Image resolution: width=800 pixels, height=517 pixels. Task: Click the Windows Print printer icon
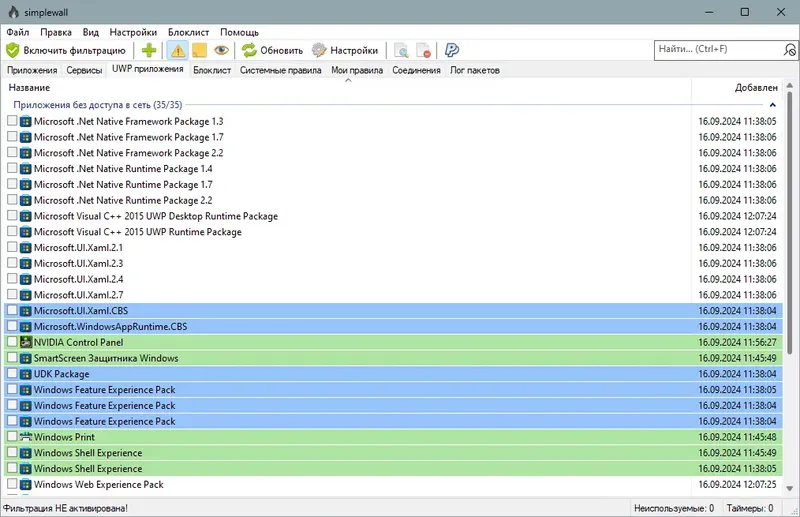click(x=26, y=437)
